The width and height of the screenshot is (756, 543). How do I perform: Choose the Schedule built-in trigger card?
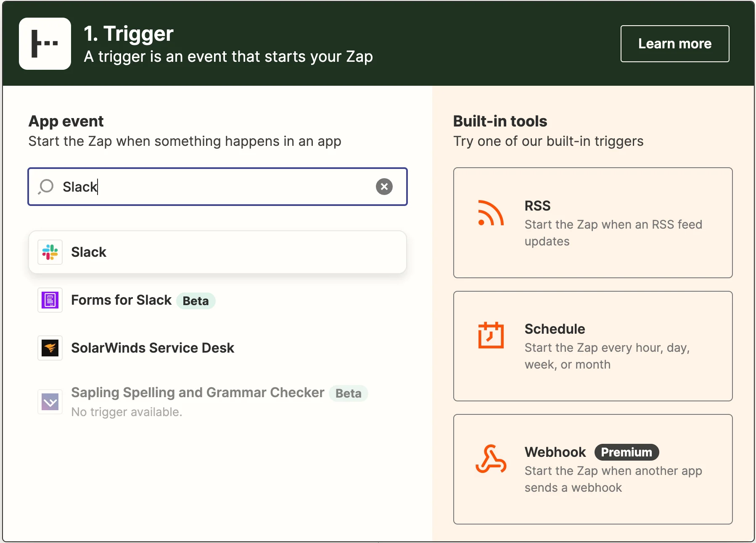pyautogui.click(x=593, y=346)
